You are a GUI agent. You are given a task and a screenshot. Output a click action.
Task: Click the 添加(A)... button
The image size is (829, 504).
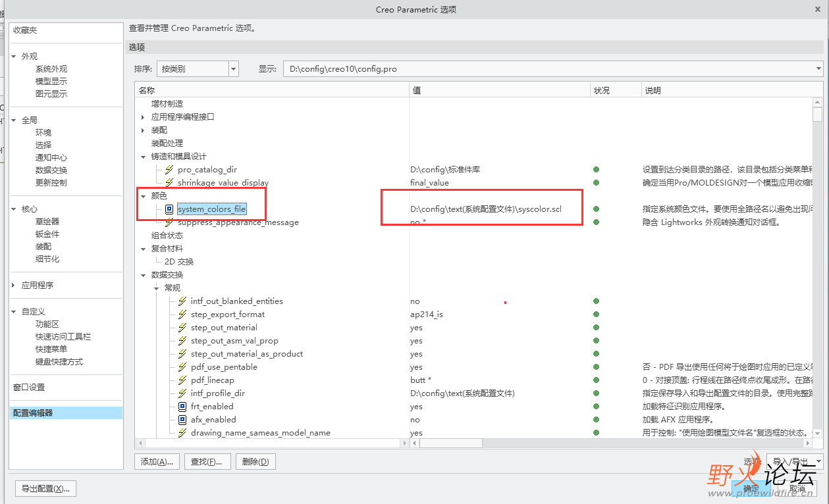click(x=157, y=462)
